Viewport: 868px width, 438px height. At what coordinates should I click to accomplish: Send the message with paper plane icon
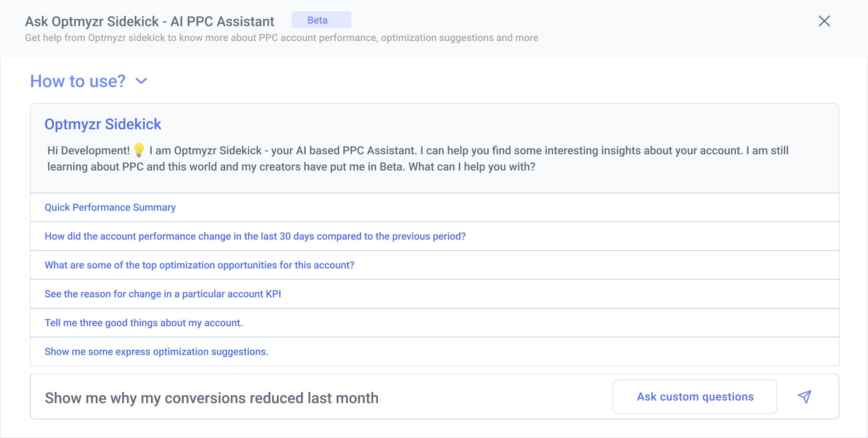click(804, 397)
